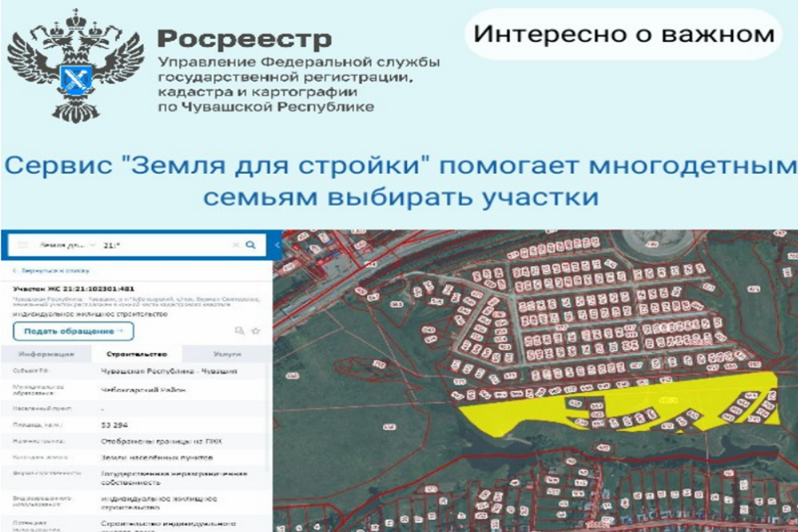The height and width of the screenshot is (532, 798).
Task: Collapse the side panel with left chevron
Action: coord(278,246)
